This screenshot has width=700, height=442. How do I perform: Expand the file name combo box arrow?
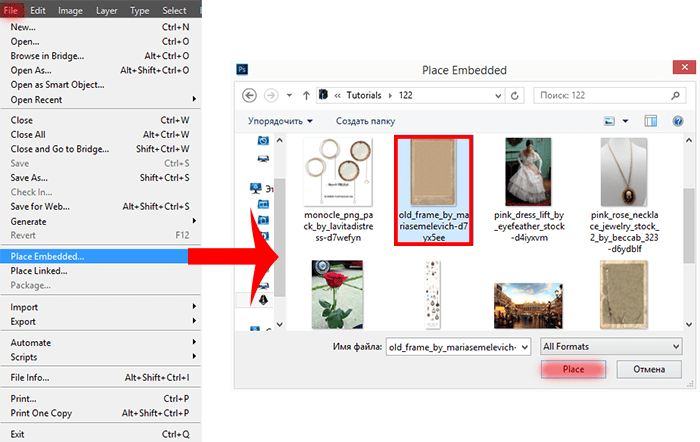click(525, 347)
